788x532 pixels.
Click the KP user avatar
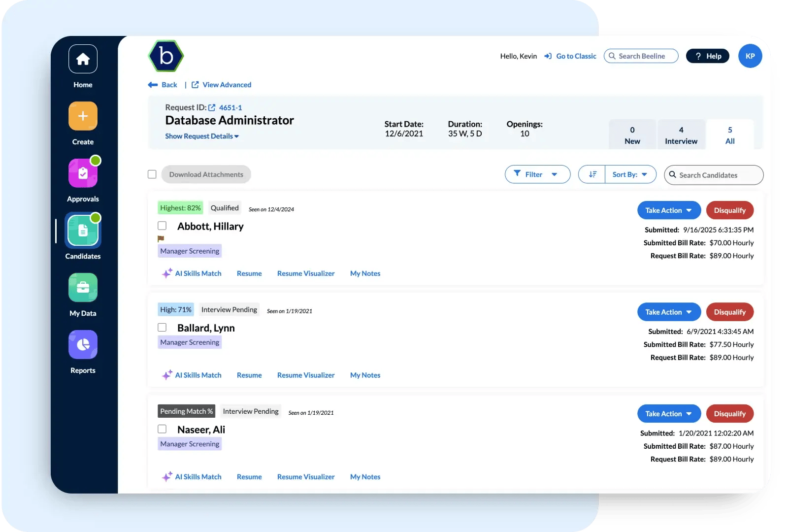(750, 56)
